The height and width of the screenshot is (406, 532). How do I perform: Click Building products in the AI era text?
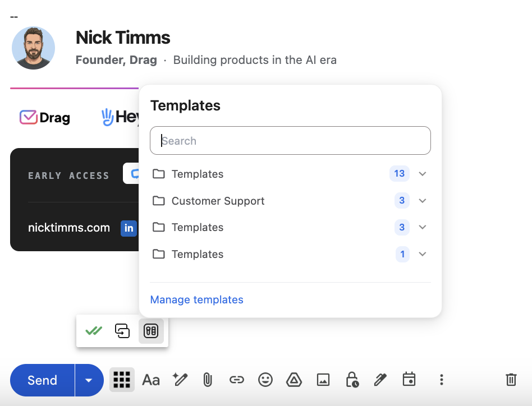[255, 60]
